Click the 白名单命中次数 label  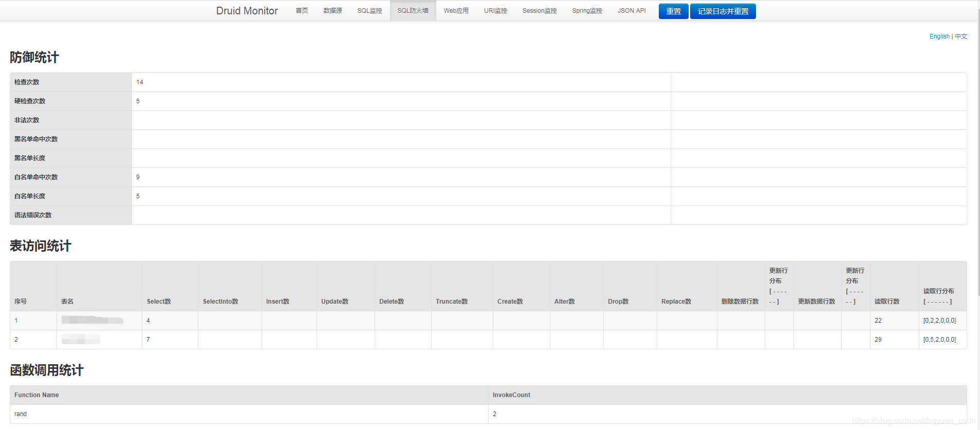(36, 177)
